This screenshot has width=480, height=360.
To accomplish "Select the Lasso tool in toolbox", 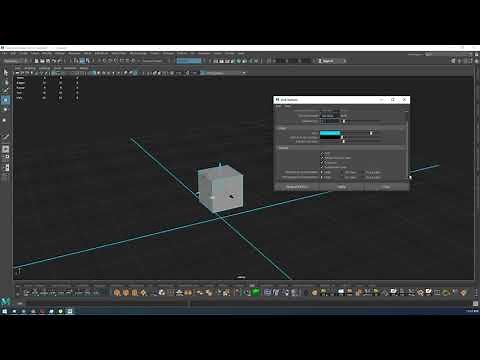I will (x=6, y=82).
